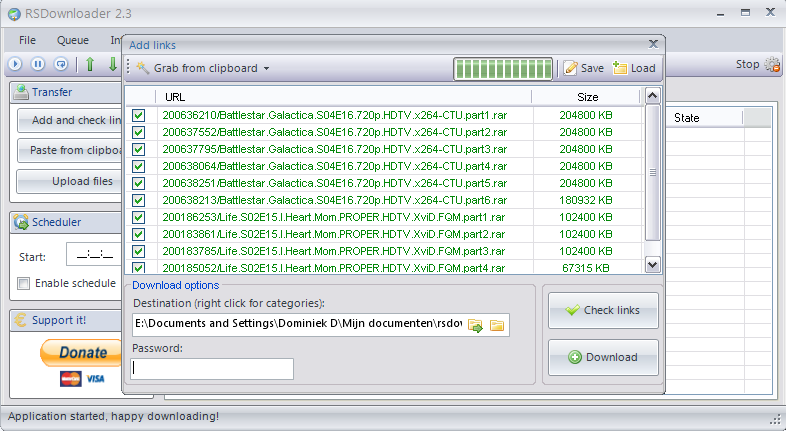Click the Start queue play icon
This screenshot has height=431, width=786.
pos(15,64)
